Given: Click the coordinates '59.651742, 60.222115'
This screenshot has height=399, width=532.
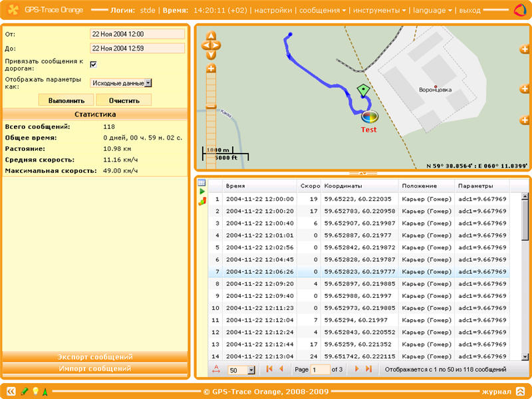Looking at the screenshot, I should click(x=360, y=356).
